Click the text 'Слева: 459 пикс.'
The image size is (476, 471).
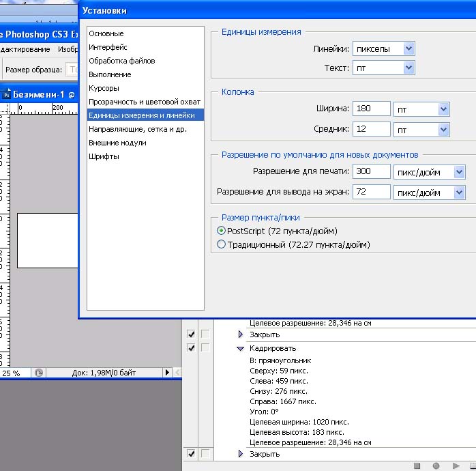click(x=279, y=381)
